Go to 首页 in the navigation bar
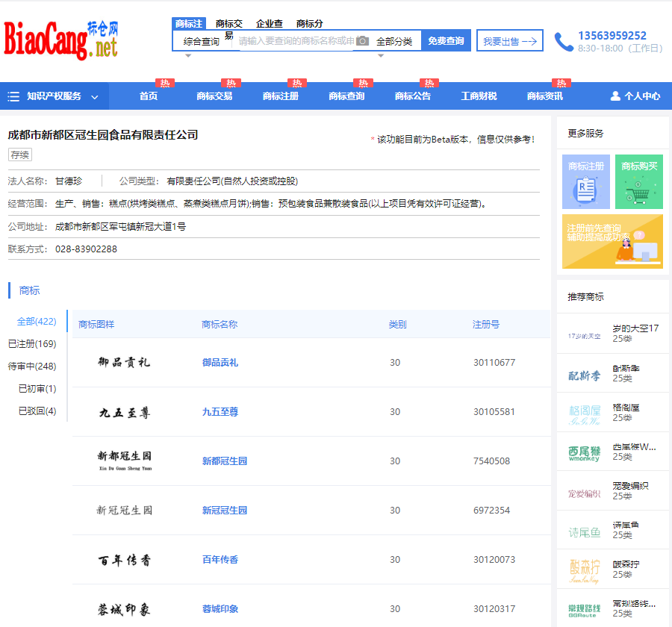 click(149, 96)
